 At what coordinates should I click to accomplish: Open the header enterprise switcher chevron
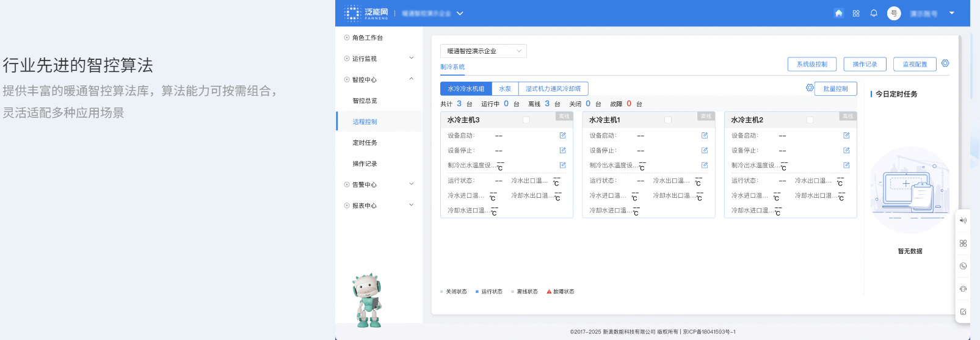(460, 13)
